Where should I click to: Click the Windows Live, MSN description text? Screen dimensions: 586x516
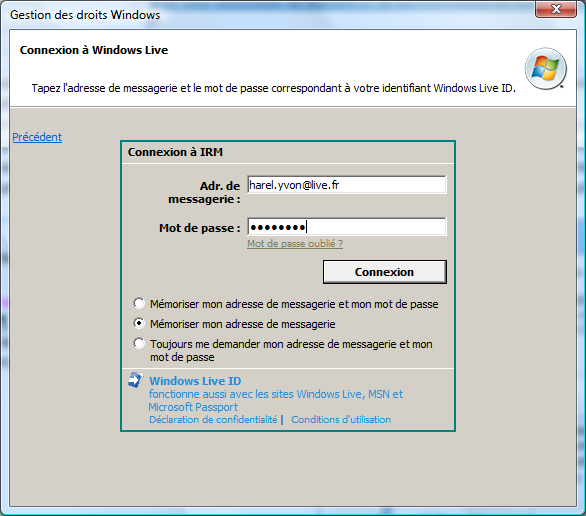276,401
